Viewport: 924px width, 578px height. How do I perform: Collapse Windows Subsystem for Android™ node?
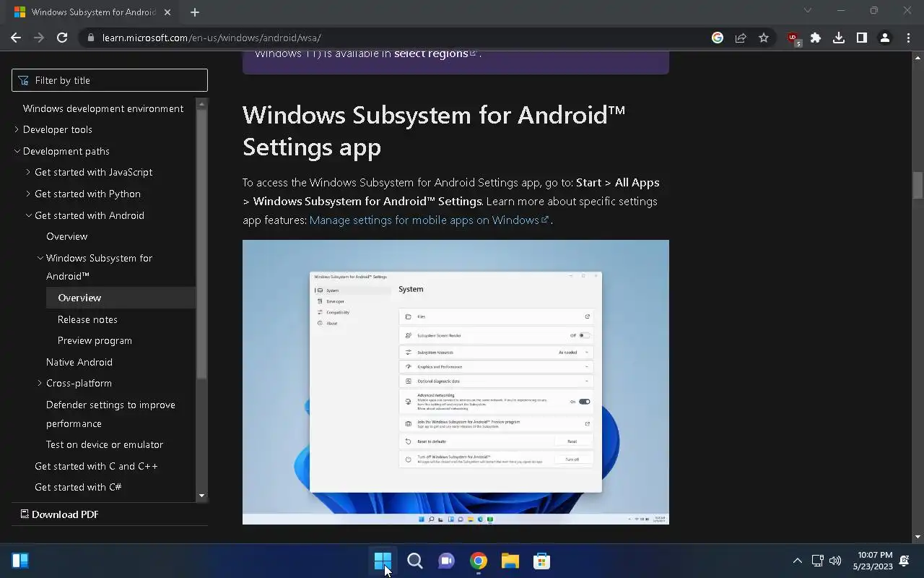point(40,258)
